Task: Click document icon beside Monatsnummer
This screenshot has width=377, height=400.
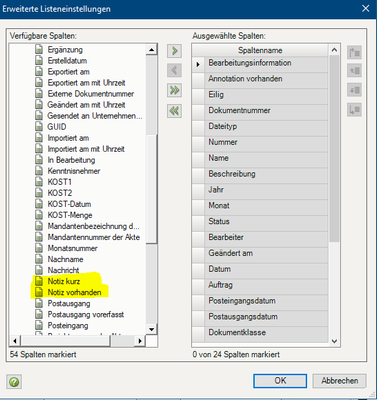Action: point(39,248)
